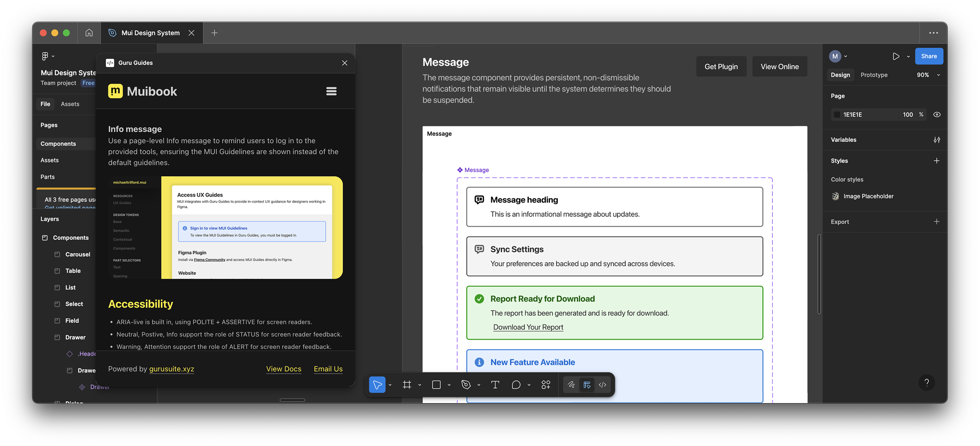Select the Pen tool

pyautogui.click(x=466, y=385)
